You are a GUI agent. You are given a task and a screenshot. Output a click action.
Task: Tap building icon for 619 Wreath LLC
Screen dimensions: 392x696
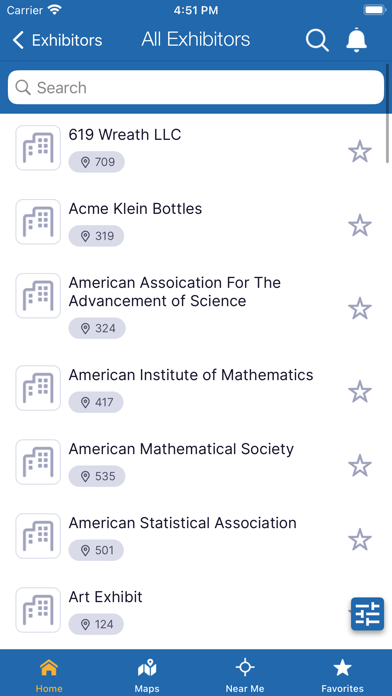click(38, 148)
